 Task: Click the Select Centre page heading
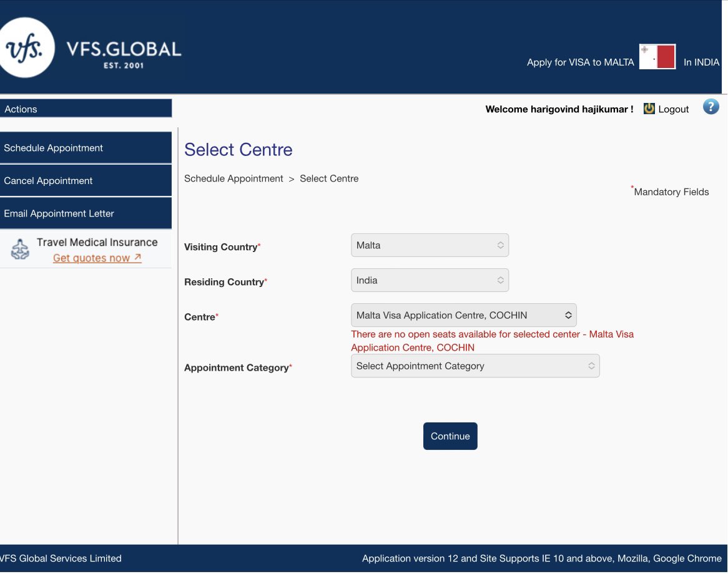click(238, 149)
